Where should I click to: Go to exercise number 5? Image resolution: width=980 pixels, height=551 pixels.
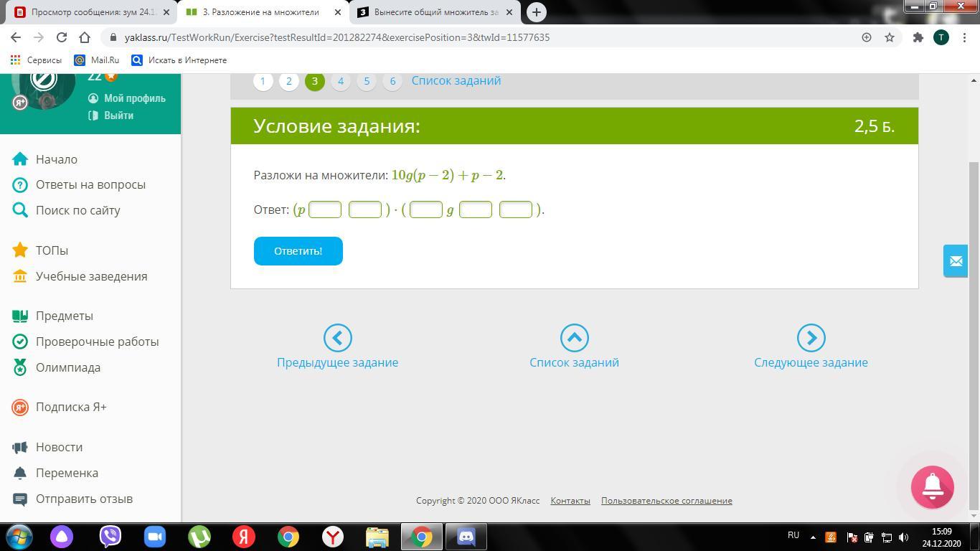coord(366,81)
